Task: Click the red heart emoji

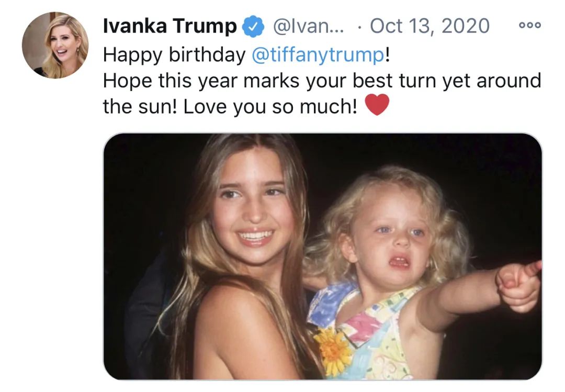Action: tap(377, 105)
